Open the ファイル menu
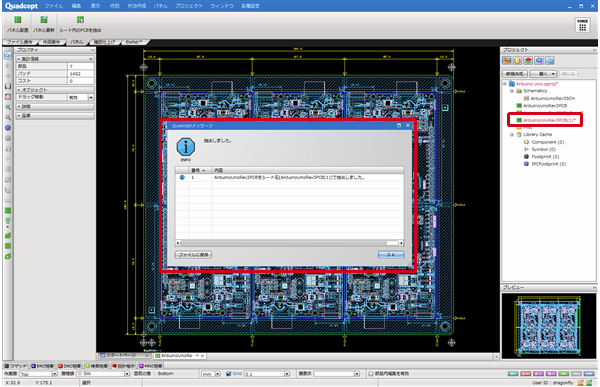 (x=54, y=6)
